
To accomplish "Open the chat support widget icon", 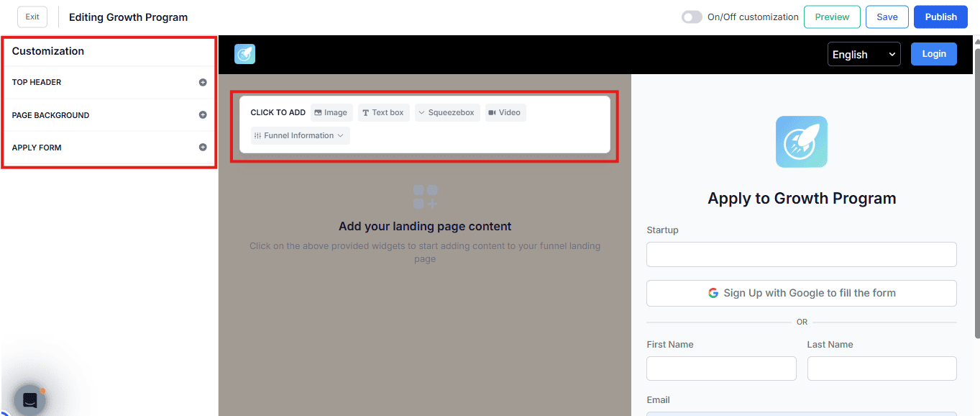I will 30,400.
